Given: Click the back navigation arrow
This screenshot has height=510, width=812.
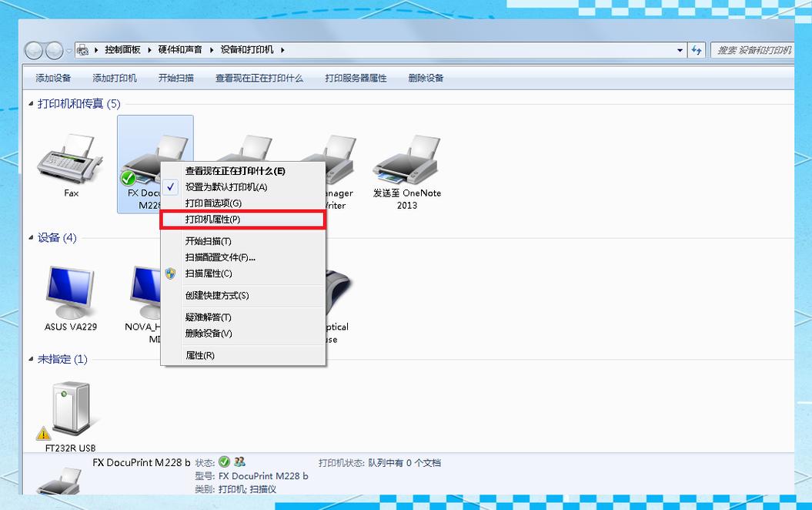Looking at the screenshot, I should coord(34,49).
